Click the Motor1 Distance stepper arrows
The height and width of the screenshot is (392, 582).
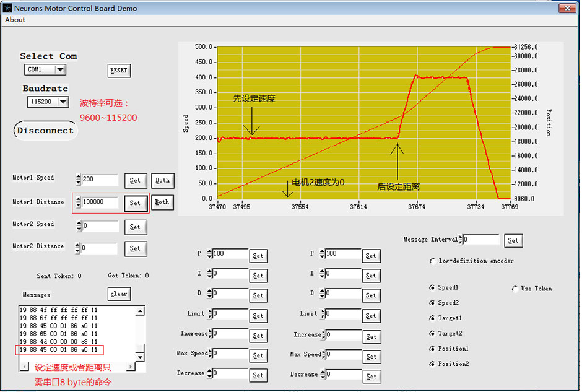pyautogui.click(x=78, y=203)
